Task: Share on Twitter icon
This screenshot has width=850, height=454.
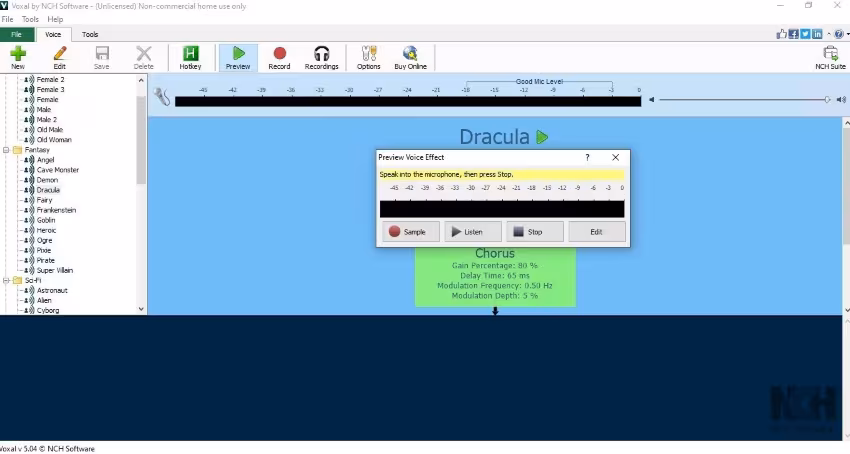Action: point(805,34)
